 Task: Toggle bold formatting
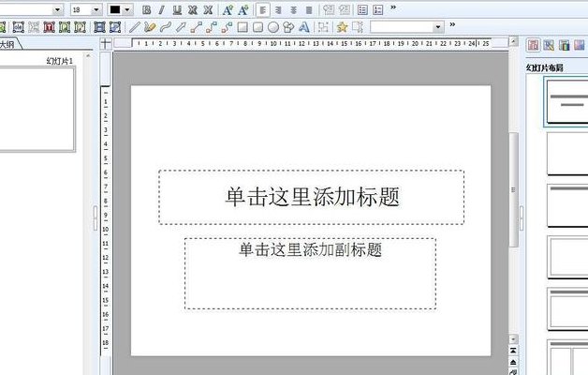[147, 10]
